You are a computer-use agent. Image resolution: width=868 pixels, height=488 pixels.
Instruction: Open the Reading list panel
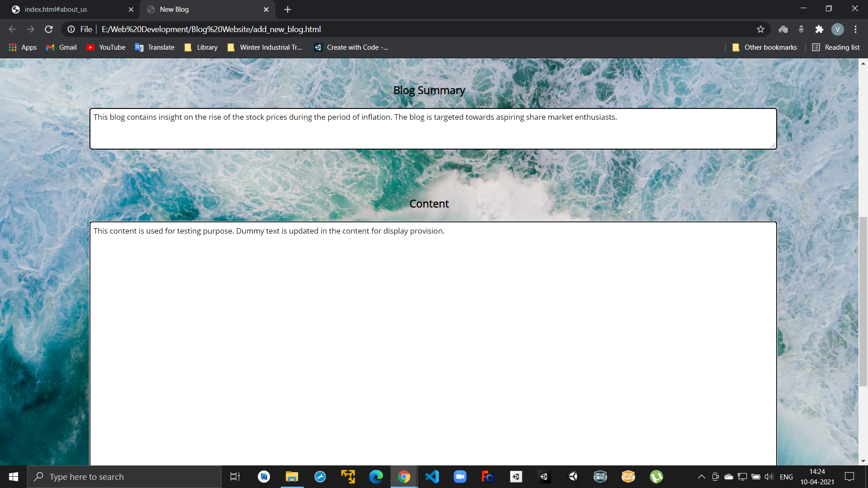(x=836, y=47)
